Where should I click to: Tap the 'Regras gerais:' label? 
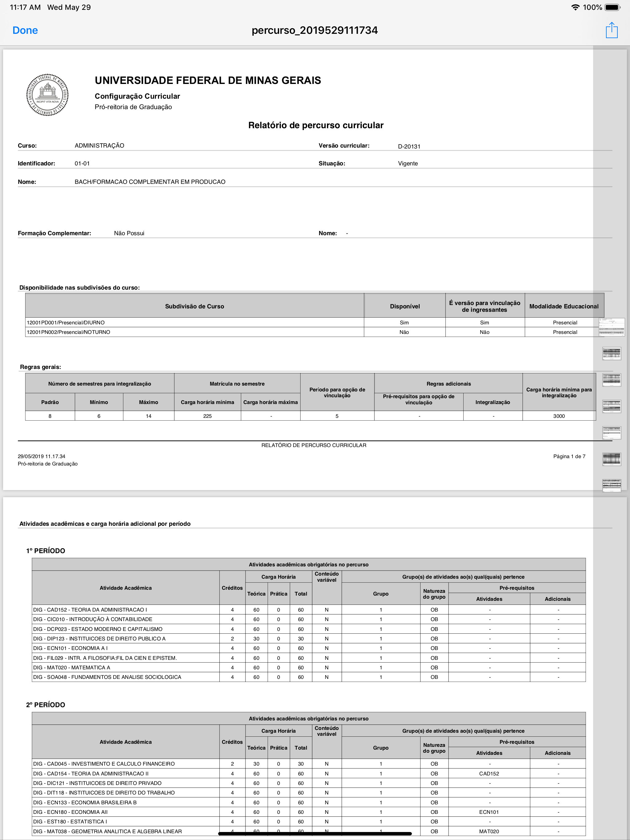40,367
